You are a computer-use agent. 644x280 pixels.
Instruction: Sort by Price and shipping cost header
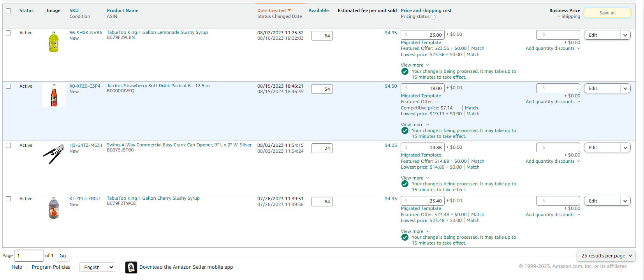tap(426, 11)
